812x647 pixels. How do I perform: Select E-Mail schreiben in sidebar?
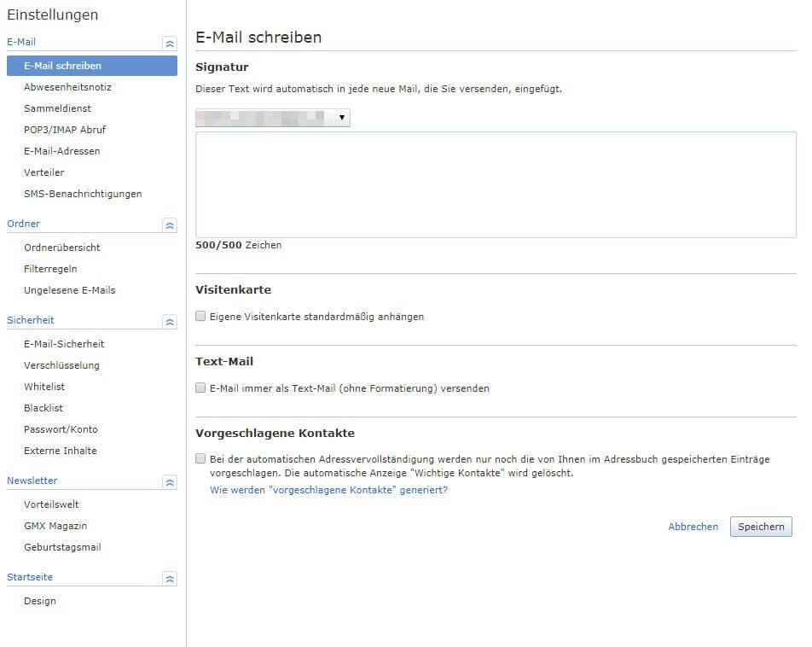pos(91,66)
